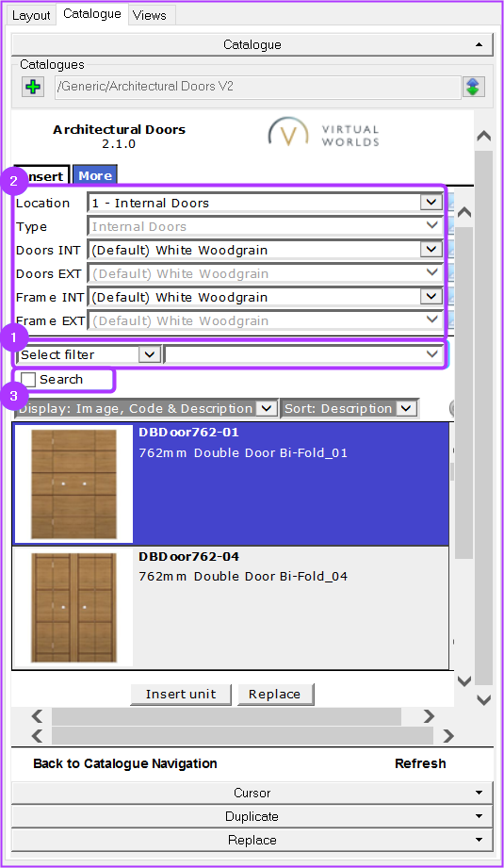Click the inner list scrollbar down arrow
Viewport: 504px width, 868px height.
tap(464, 680)
